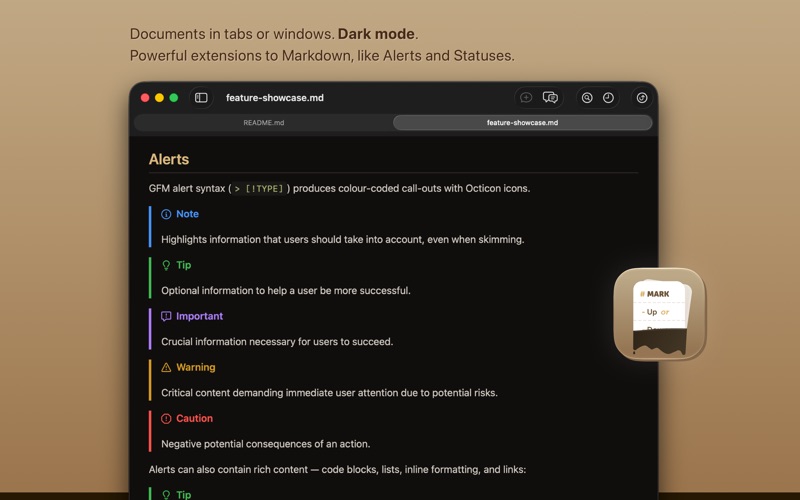800x500 pixels.
Task: Click the green window zoom button
Action: point(174,97)
